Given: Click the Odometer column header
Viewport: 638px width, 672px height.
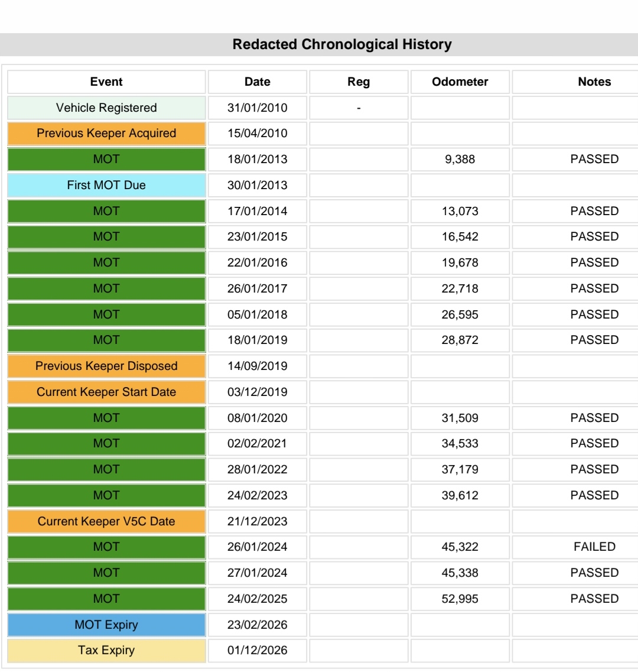Looking at the screenshot, I should tap(460, 82).
